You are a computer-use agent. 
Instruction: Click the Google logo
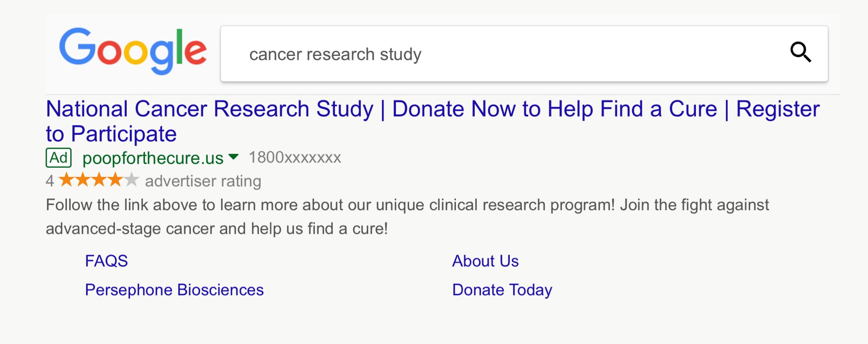(x=133, y=51)
